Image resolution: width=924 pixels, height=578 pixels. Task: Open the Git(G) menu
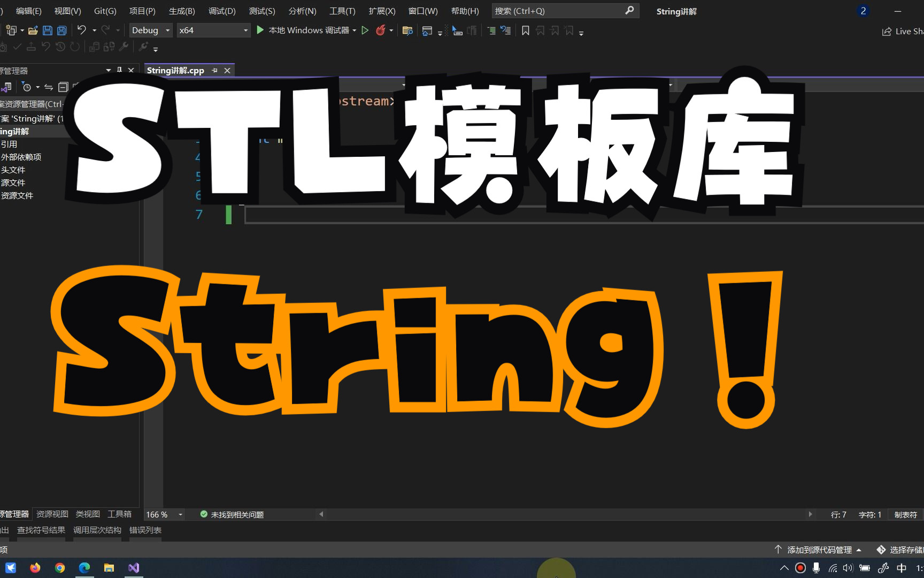point(105,11)
